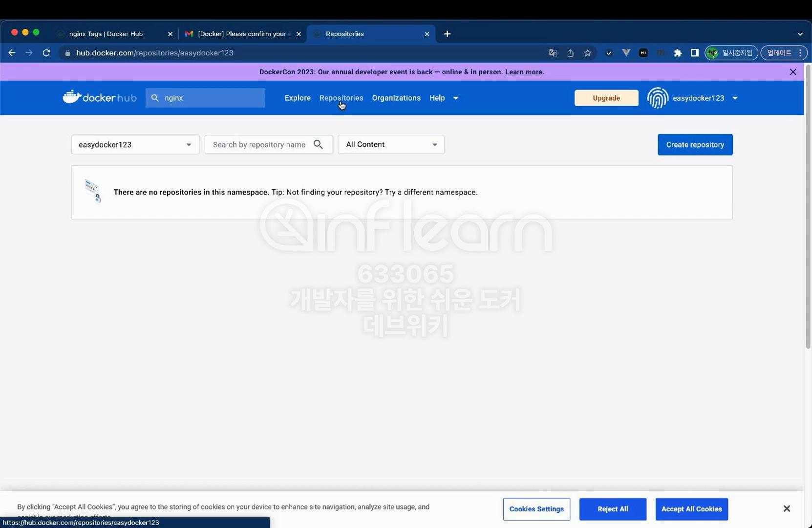Image resolution: width=812 pixels, height=528 pixels.
Task: Switch to the Docker Please confirm Gmail tab
Action: pyautogui.click(x=243, y=34)
